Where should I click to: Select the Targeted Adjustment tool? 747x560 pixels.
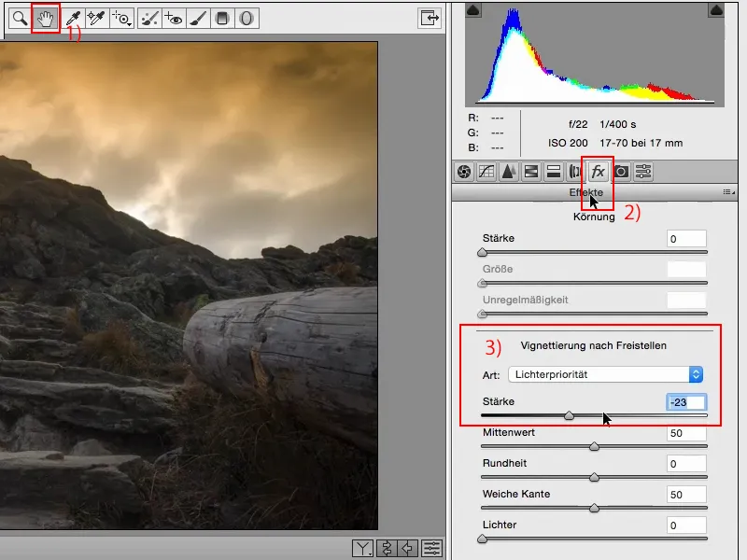pyautogui.click(x=121, y=19)
